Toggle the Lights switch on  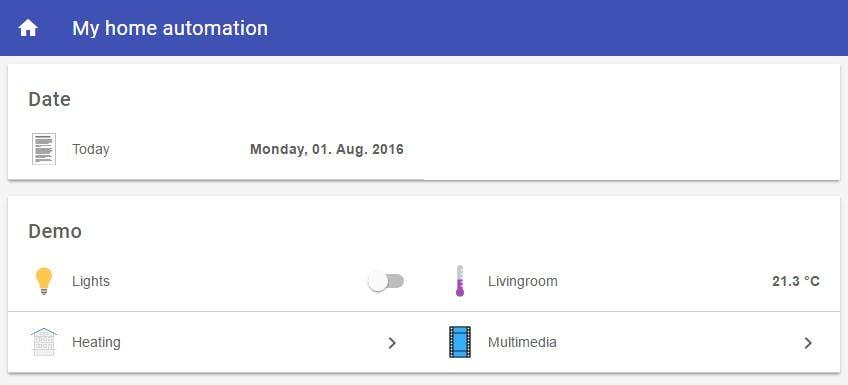click(x=386, y=281)
